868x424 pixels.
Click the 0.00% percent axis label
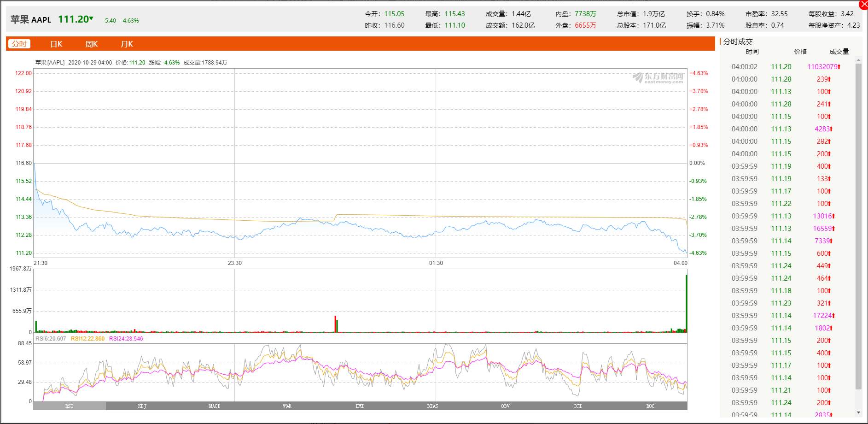coord(697,163)
